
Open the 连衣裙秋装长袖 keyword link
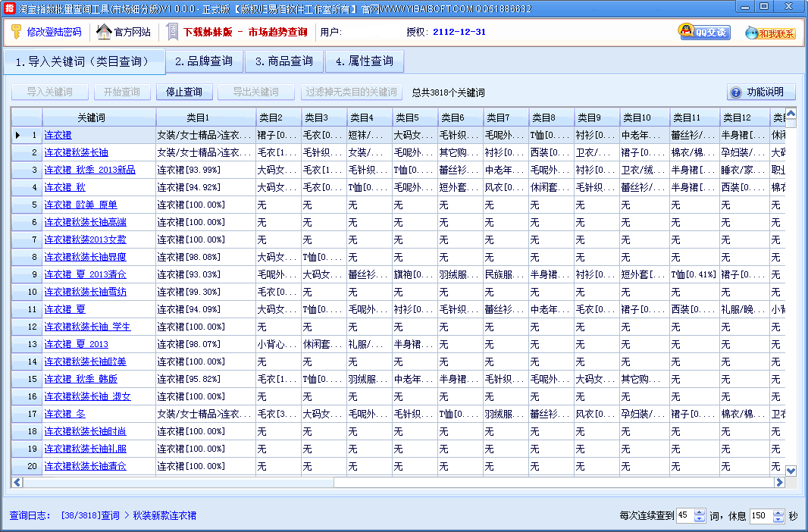[x=76, y=152]
